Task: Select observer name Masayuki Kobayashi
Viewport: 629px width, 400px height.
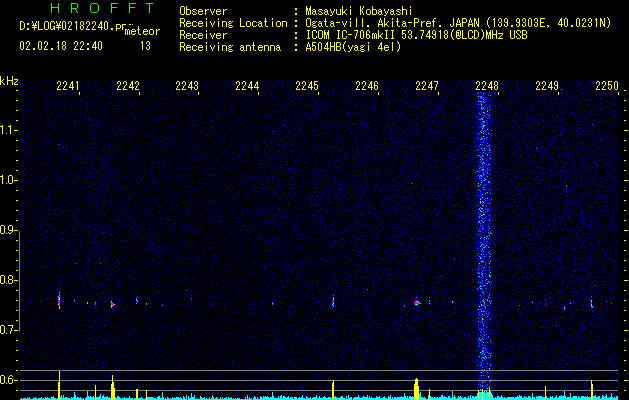Action: 359,11
